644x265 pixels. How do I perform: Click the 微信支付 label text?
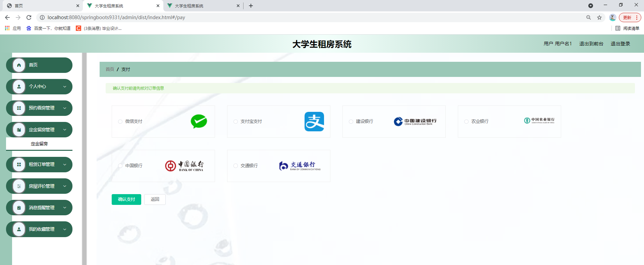(x=134, y=122)
